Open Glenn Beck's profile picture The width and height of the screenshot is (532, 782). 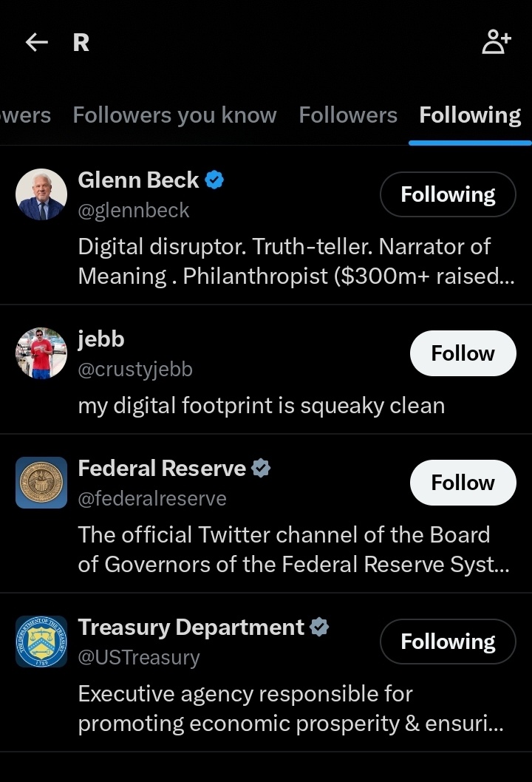[41, 194]
